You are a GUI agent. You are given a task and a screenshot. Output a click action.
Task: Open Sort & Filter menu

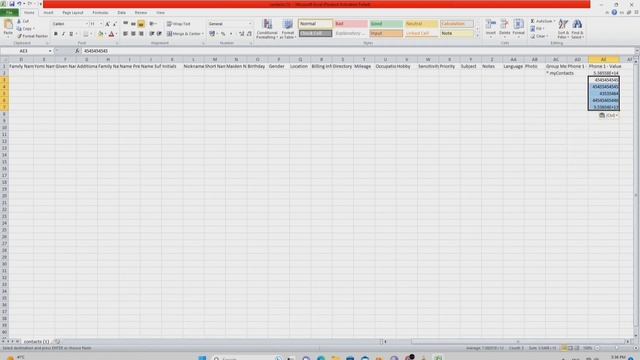click(x=563, y=29)
